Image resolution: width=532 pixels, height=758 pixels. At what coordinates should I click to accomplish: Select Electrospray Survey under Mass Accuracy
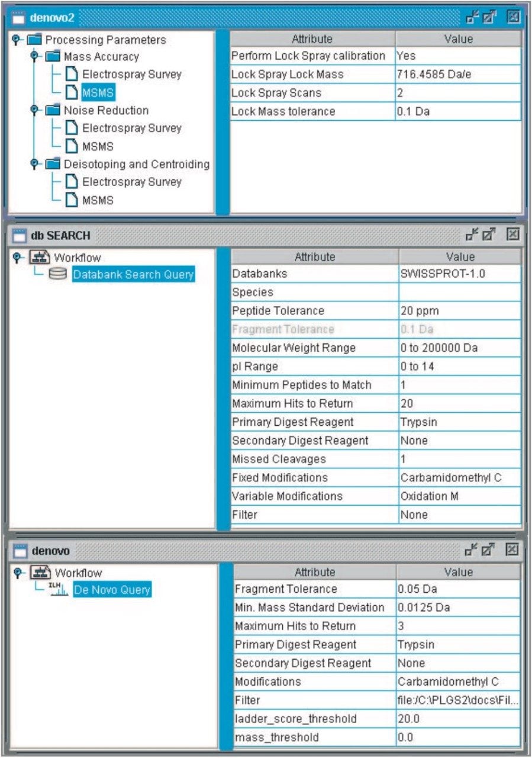coord(131,75)
